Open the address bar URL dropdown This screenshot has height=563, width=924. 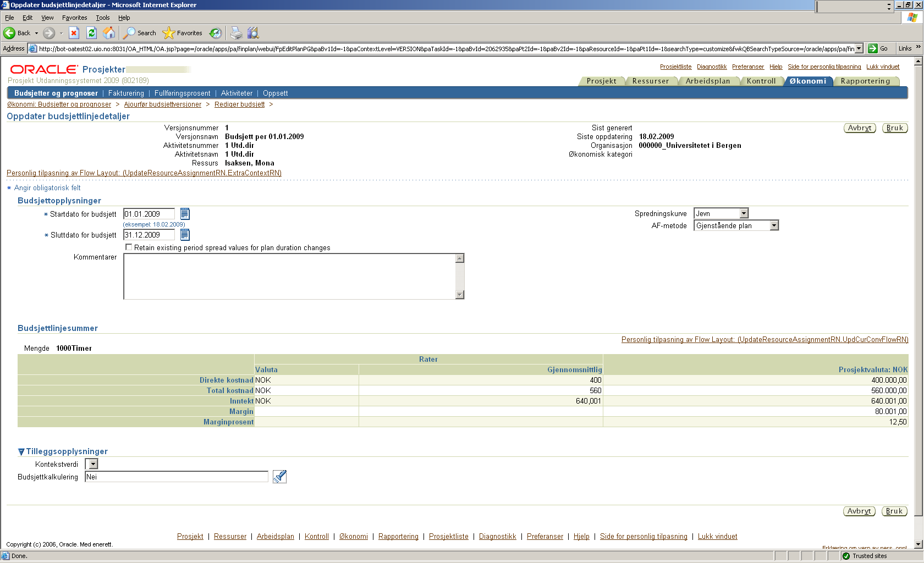(x=859, y=48)
